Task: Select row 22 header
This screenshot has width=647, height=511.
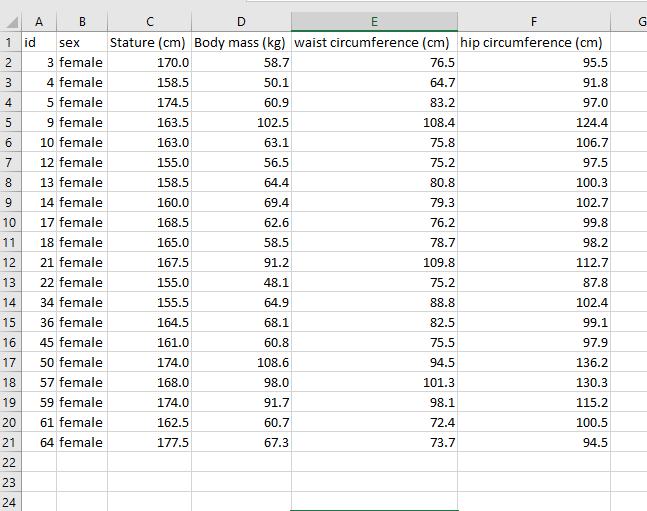Action: tap(10, 462)
